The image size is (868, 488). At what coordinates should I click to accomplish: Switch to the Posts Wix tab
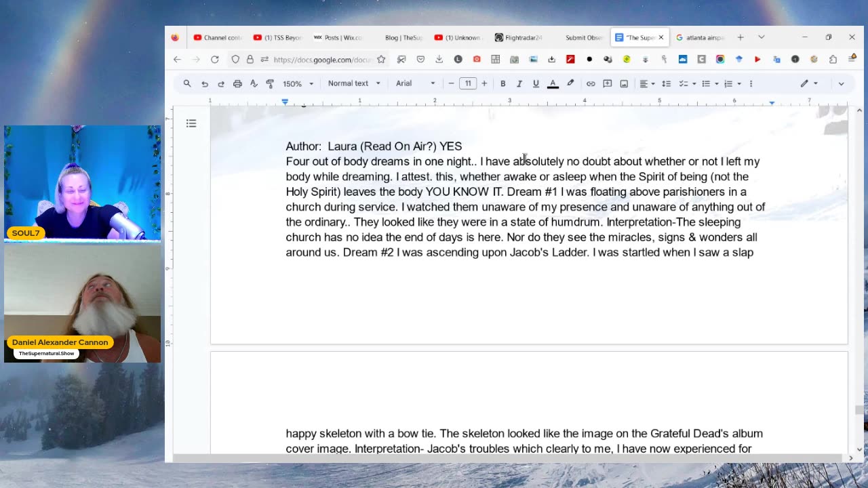[338, 37]
